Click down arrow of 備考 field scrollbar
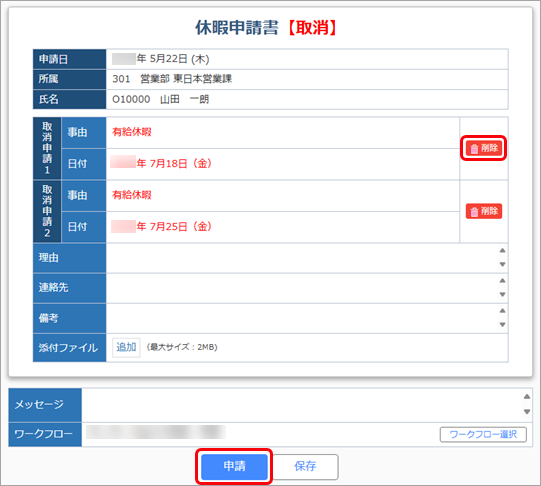The image size is (541, 486). coord(502,324)
